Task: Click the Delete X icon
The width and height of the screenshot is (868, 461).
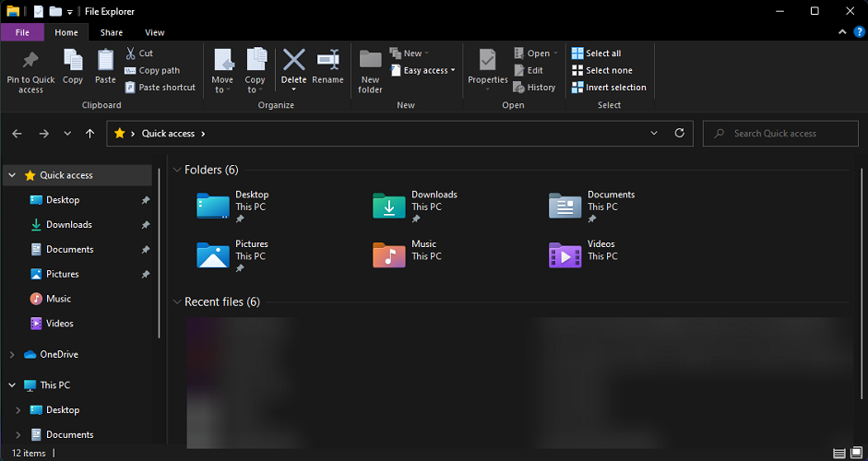Action: tap(294, 60)
